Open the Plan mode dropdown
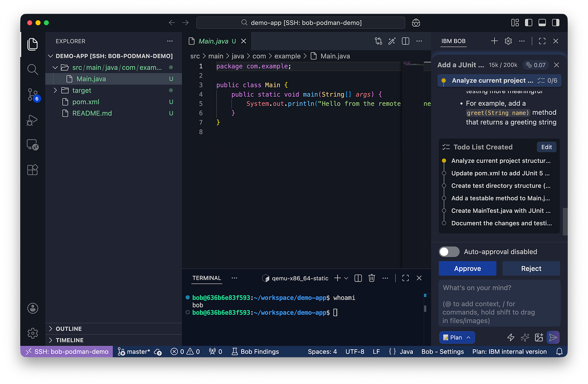The height and width of the screenshot is (384, 588). click(x=457, y=337)
